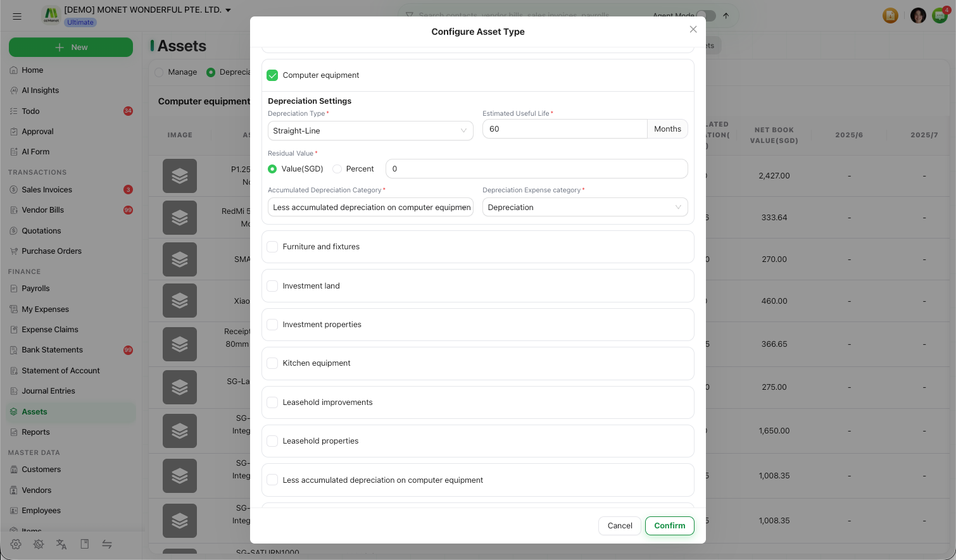The height and width of the screenshot is (560, 956).
Task: Click the Home sidebar icon
Action: click(14, 70)
